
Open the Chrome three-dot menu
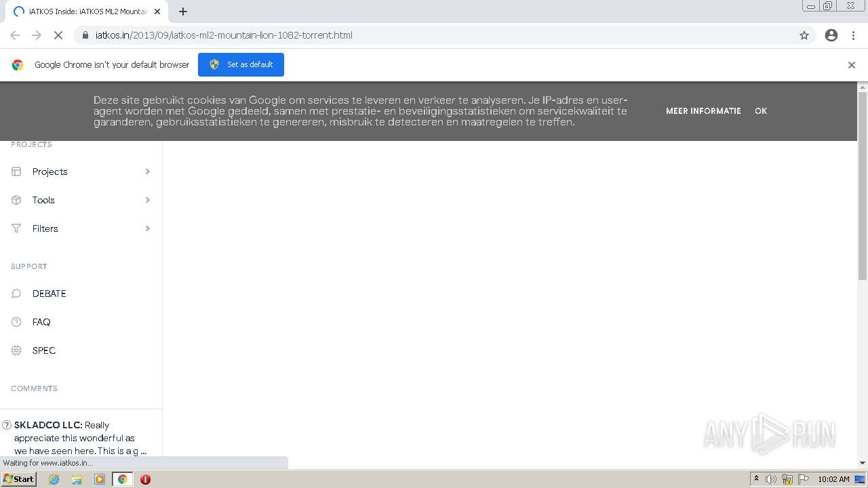tap(854, 35)
